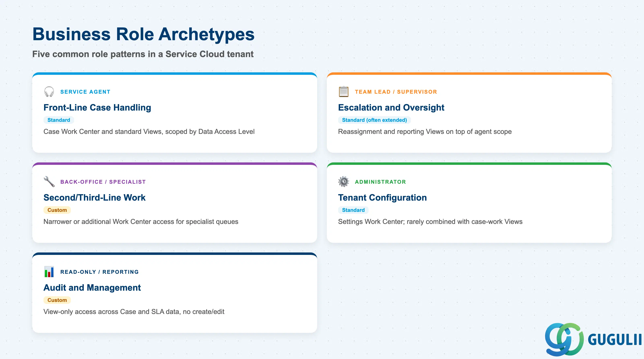
Task: Click 'Second/Third-Line Work' heading
Action: point(95,197)
